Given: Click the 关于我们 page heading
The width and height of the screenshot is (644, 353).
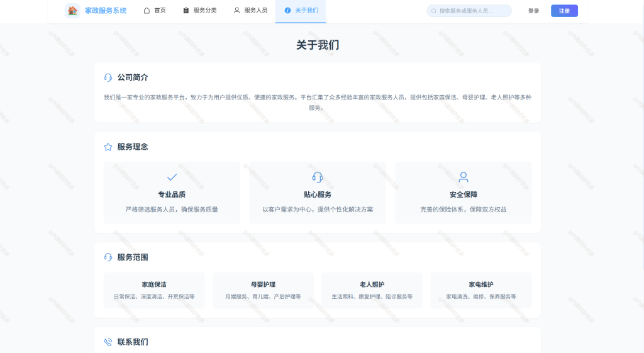Looking at the screenshot, I should pos(318,45).
